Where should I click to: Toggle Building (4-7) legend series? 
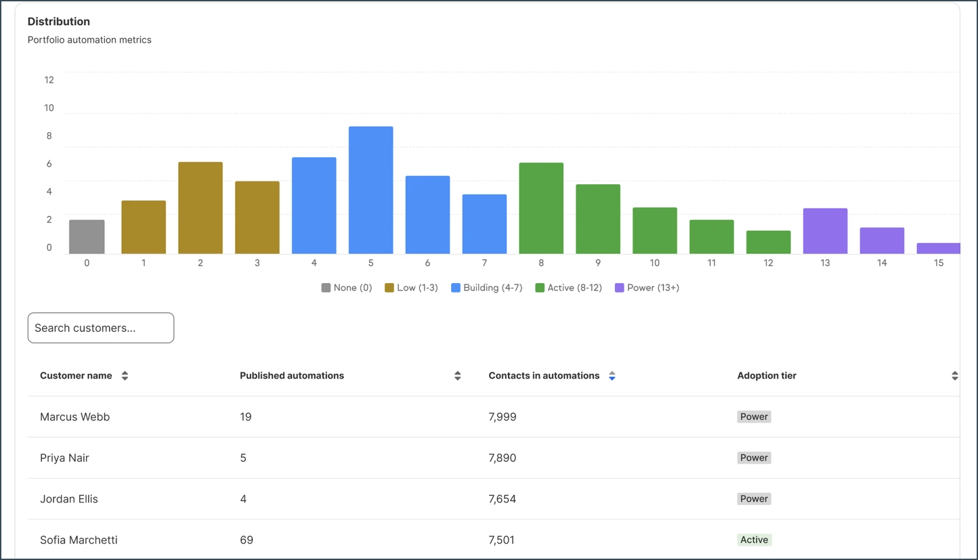pos(487,288)
